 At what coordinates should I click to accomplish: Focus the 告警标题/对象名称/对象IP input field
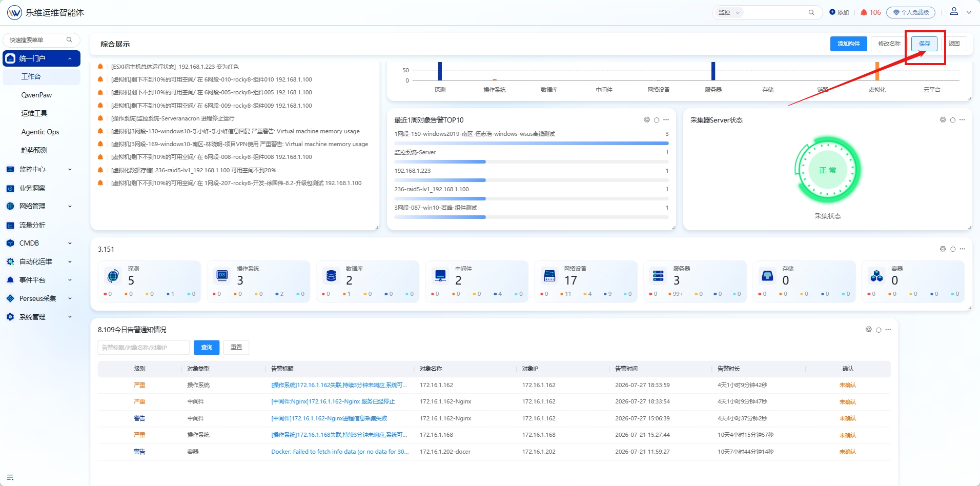144,347
